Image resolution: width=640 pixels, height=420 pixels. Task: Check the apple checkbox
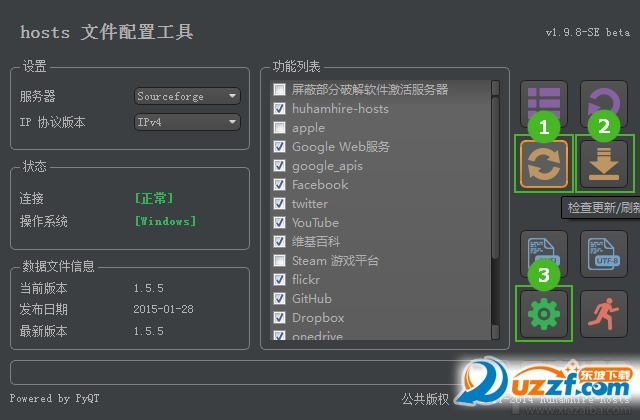click(280, 127)
